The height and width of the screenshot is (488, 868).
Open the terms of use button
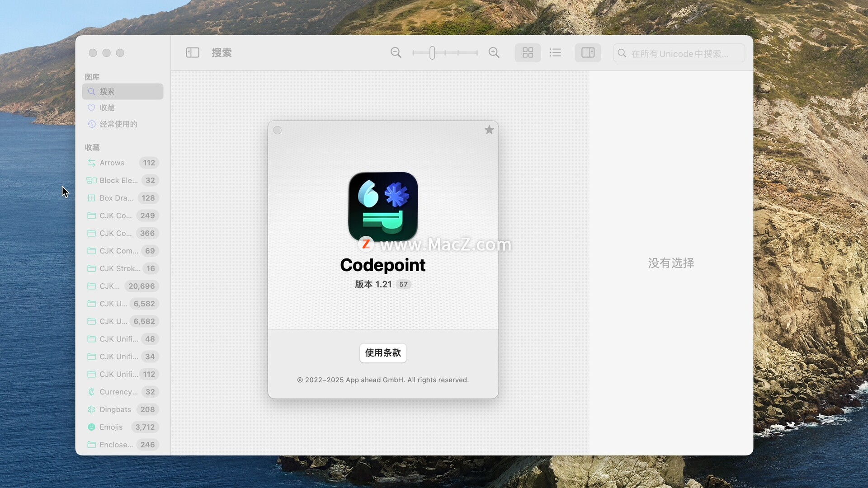click(383, 353)
